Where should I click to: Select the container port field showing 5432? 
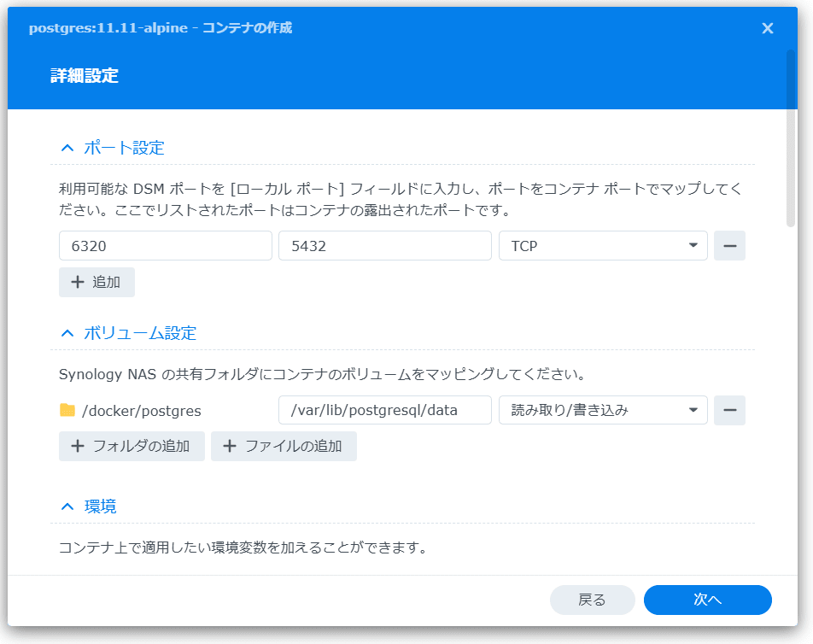(384, 245)
